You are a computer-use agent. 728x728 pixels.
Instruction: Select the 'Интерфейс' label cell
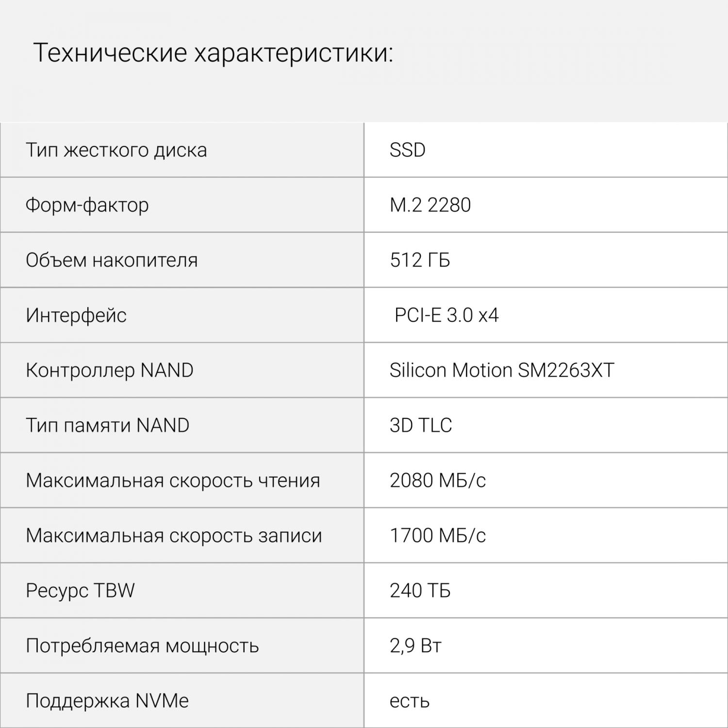(182, 315)
